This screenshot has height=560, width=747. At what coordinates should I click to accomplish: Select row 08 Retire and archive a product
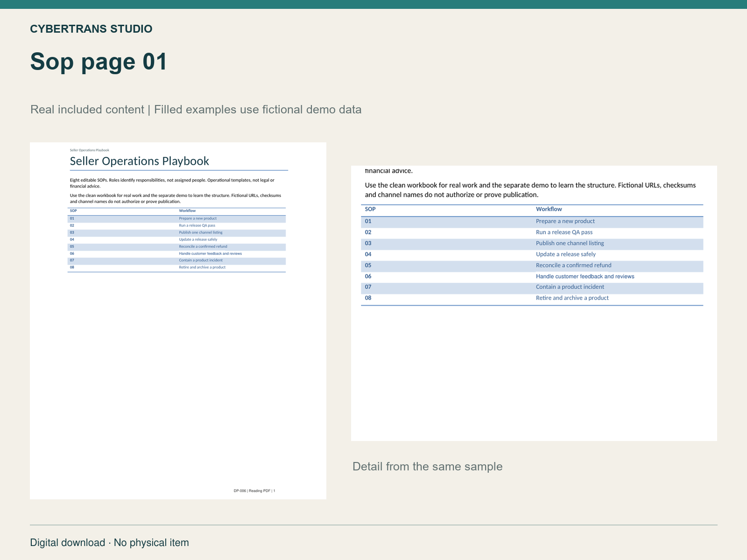click(532, 298)
